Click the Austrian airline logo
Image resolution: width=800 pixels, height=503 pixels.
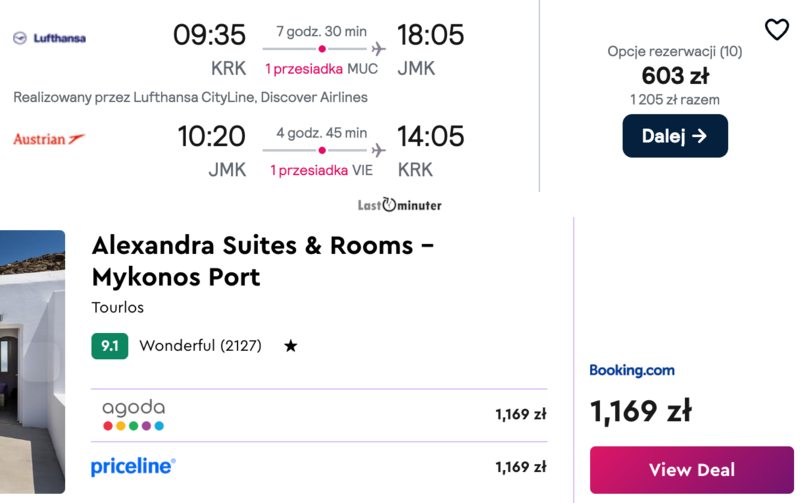pos(49,139)
